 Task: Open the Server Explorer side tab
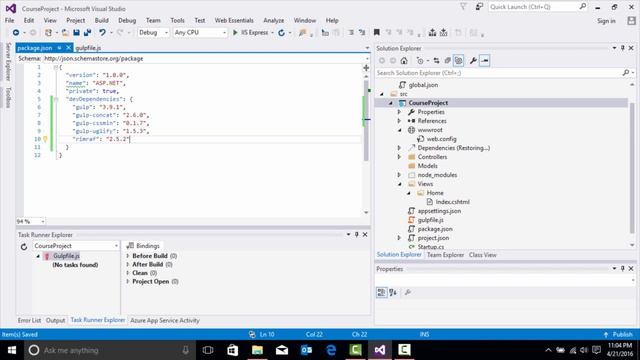coord(8,62)
